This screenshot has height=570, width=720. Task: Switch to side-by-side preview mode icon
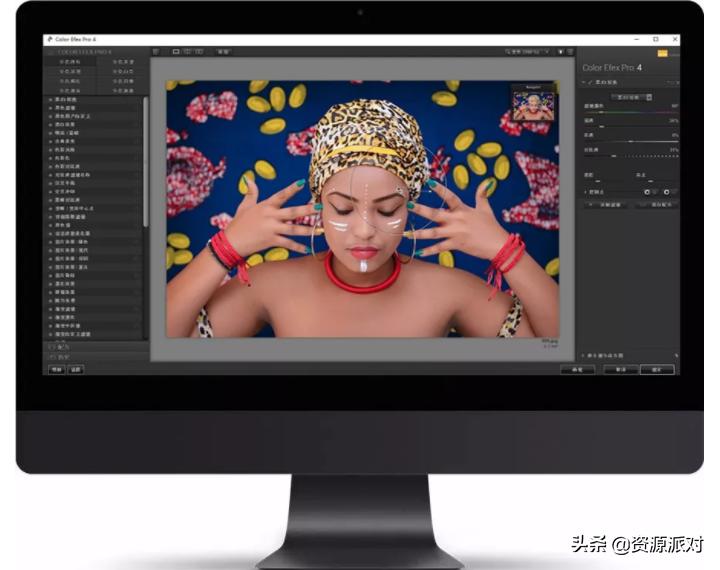point(199,52)
